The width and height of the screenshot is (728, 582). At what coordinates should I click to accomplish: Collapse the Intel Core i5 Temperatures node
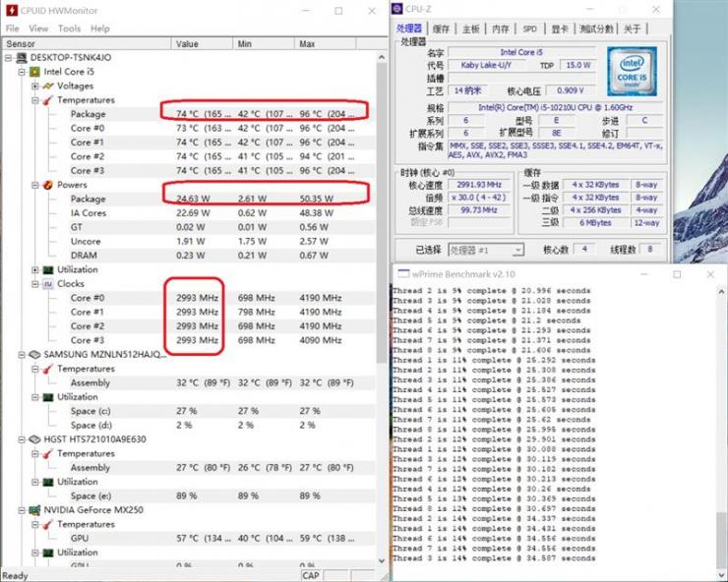35,100
